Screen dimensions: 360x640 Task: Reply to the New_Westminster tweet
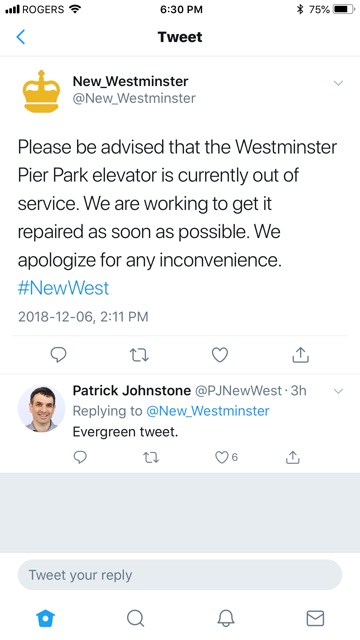[x=58, y=355]
